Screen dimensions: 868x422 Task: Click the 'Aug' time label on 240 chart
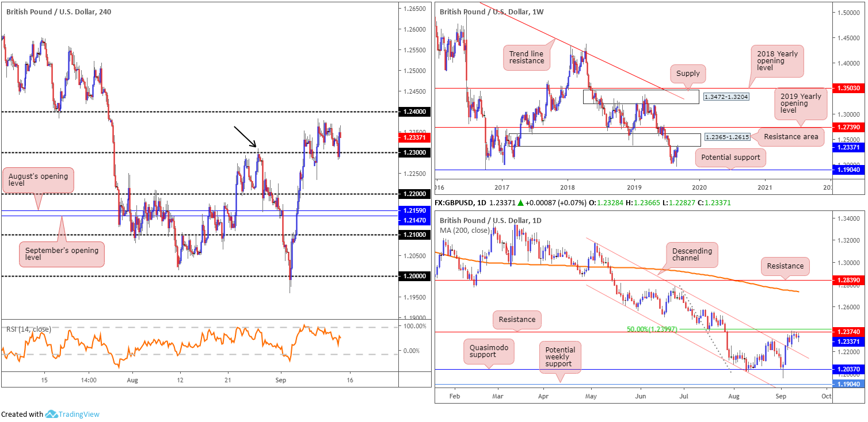[132, 380]
